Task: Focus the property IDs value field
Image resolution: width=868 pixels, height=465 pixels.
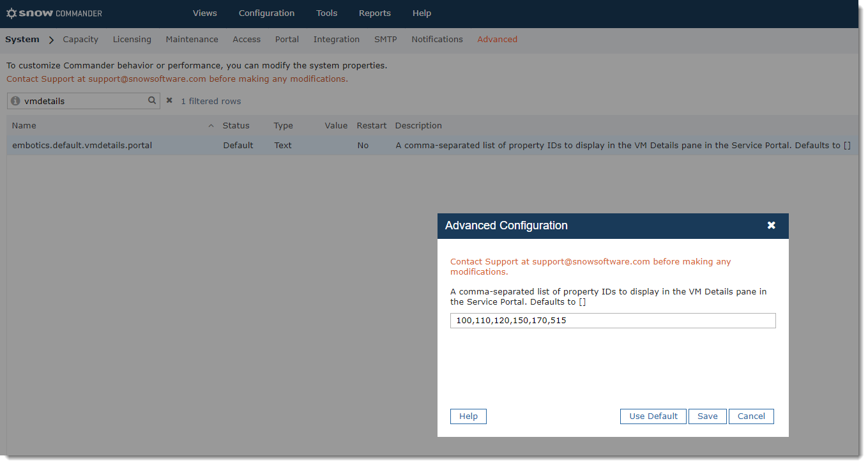Action: 613,321
